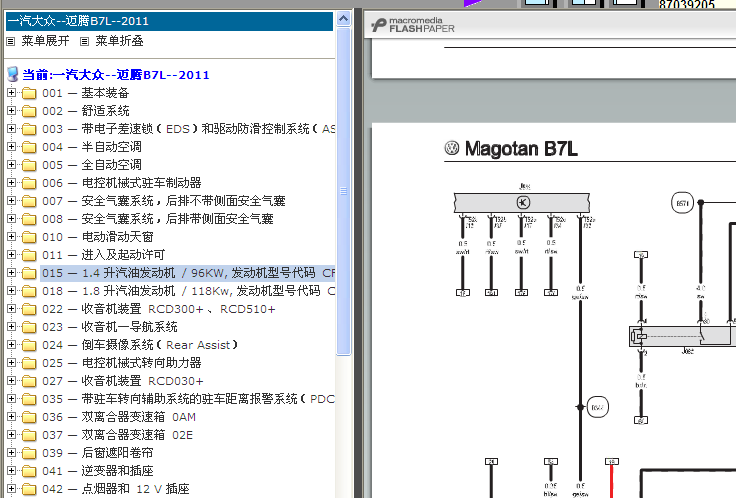This screenshot has height=498, width=736.
Task: Select 025 电控机械式转向助力器 item
Action: pyautogui.click(x=122, y=363)
